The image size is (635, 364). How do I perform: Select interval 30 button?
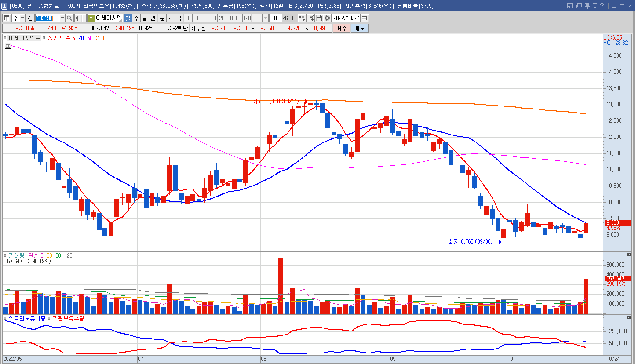click(x=230, y=18)
